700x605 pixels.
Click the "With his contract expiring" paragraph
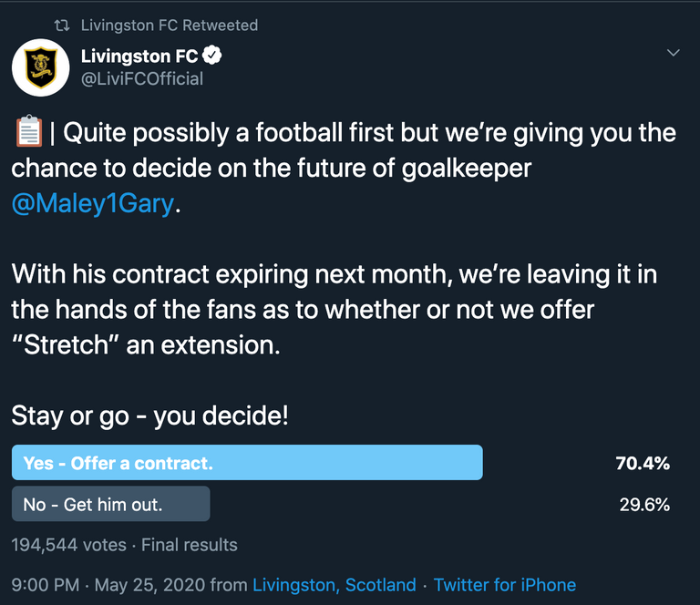click(334, 308)
